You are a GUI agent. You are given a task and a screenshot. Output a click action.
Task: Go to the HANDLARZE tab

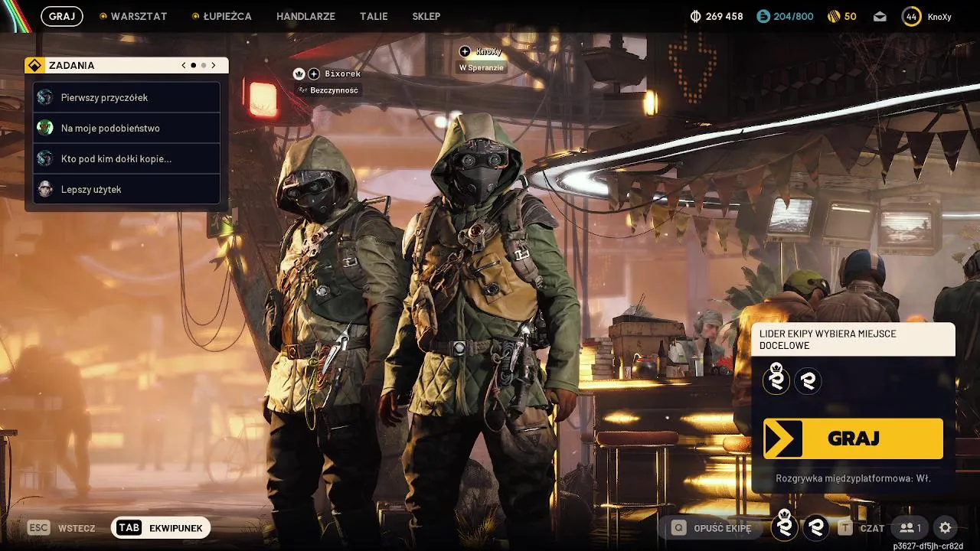point(305,16)
